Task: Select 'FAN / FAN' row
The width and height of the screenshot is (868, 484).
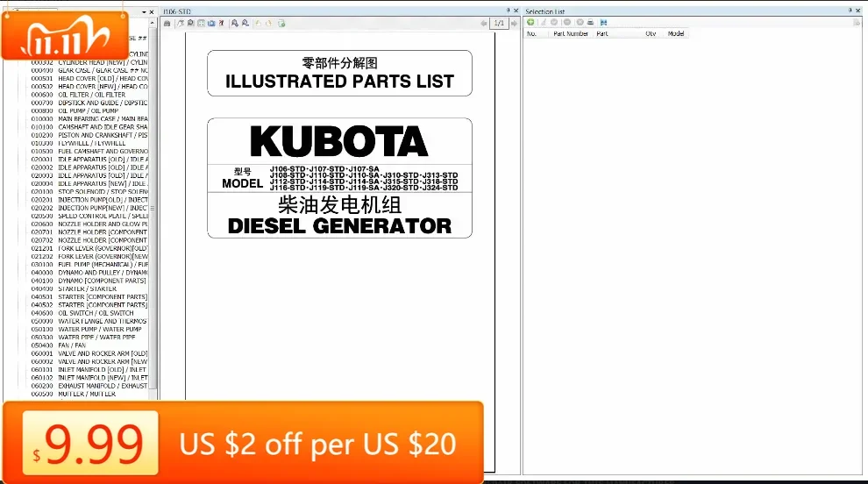Action: click(x=59, y=345)
